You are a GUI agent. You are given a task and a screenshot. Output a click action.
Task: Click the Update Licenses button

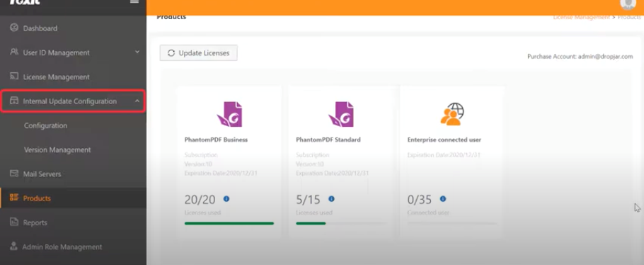point(198,52)
